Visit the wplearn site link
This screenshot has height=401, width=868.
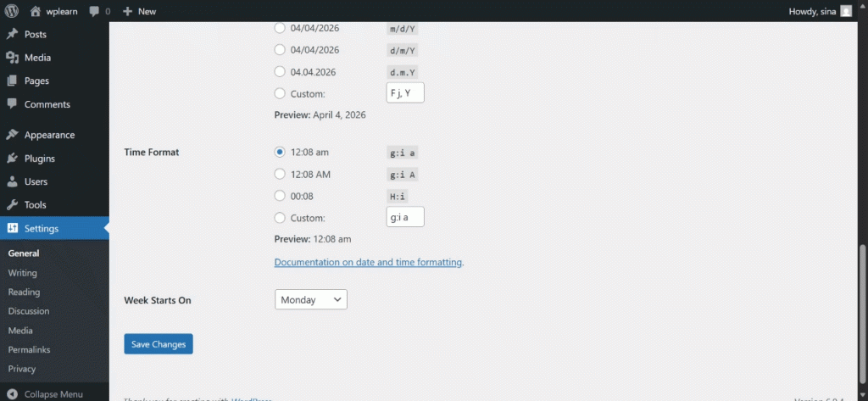[x=62, y=11]
